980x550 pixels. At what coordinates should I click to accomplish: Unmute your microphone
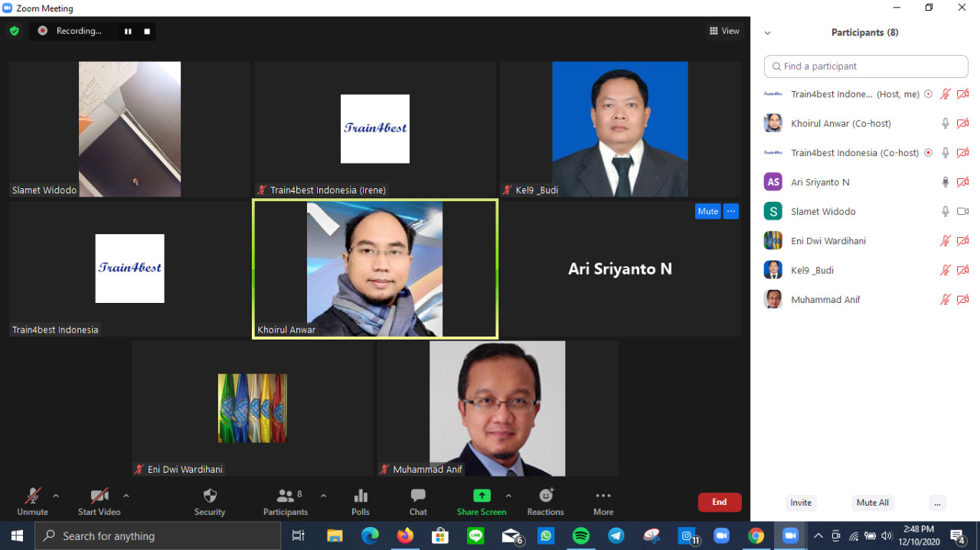coord(32,502)
